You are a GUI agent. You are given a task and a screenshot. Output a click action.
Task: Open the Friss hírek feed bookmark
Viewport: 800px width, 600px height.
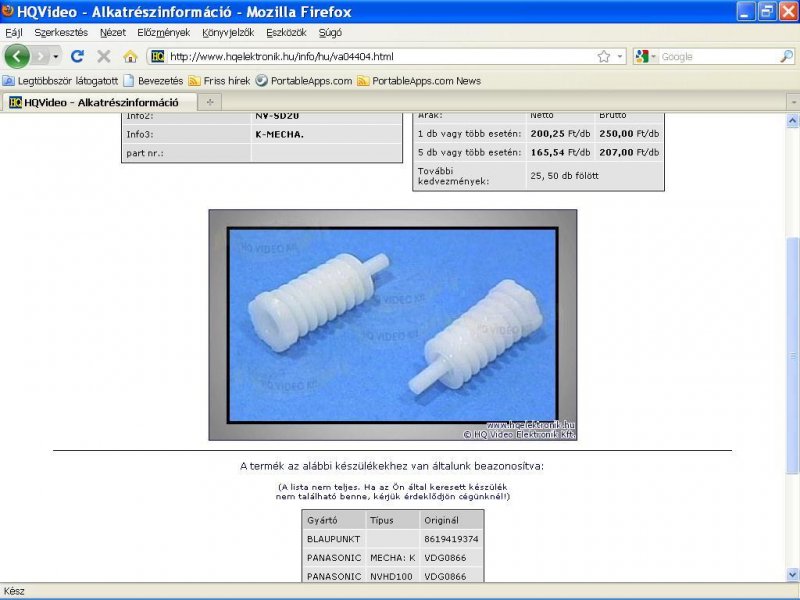pos(219,81)
